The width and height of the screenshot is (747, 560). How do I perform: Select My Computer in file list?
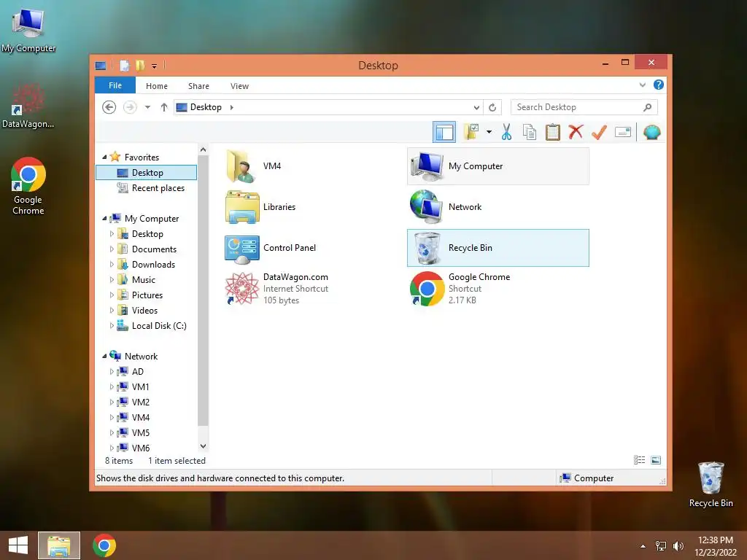tap(498, 166)
